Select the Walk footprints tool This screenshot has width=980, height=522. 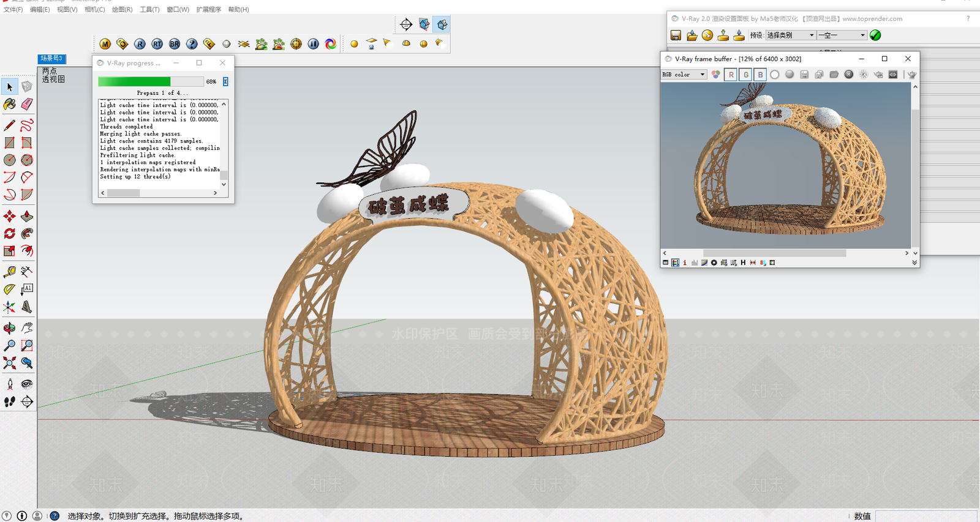[x=10, y=401]
